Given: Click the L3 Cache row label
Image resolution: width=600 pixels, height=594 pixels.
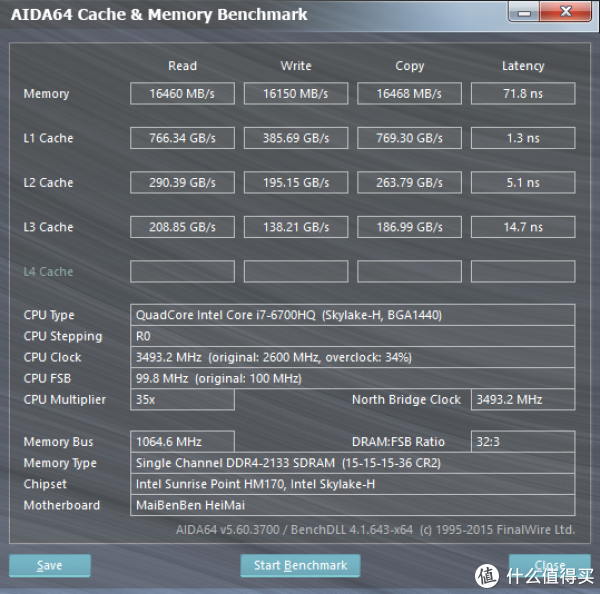Looking at the screenshot, I should 48,227.
